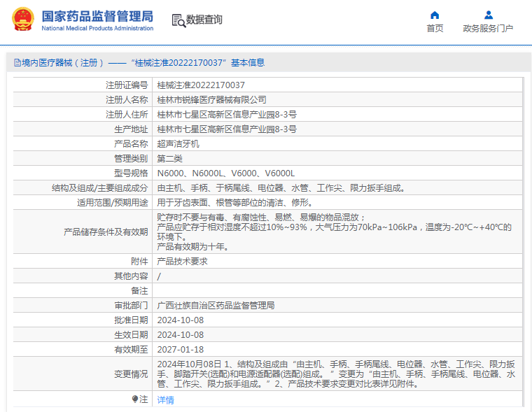Click 附件 label cell
The width and height of the screenshot is (532, 412).
tap(139, 262)
